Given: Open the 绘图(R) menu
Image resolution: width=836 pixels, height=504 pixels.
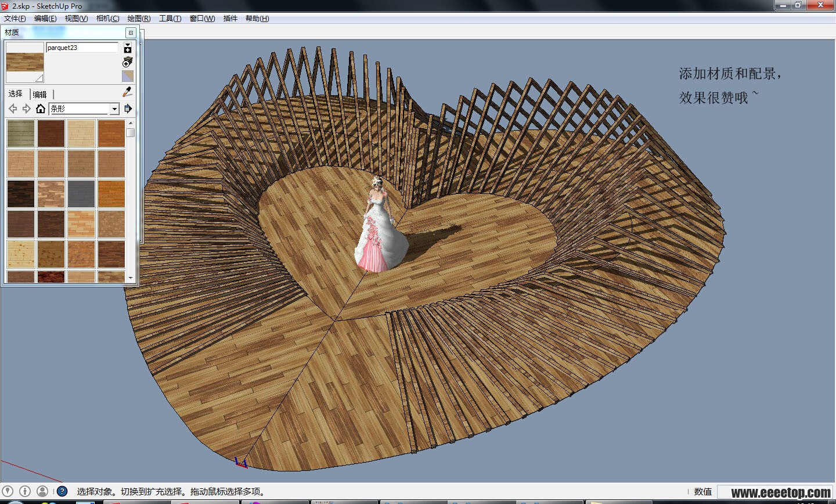Looking at the screenshot, I should point(139,19).
